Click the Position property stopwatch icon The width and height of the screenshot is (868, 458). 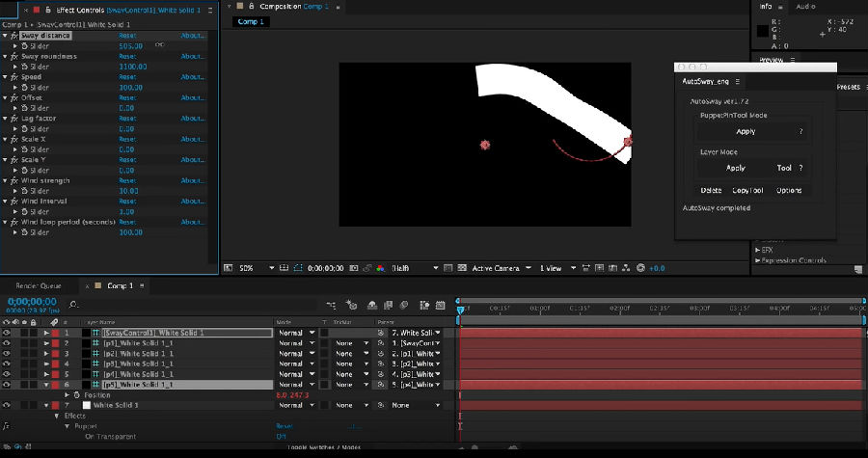[x=76, y=395]
